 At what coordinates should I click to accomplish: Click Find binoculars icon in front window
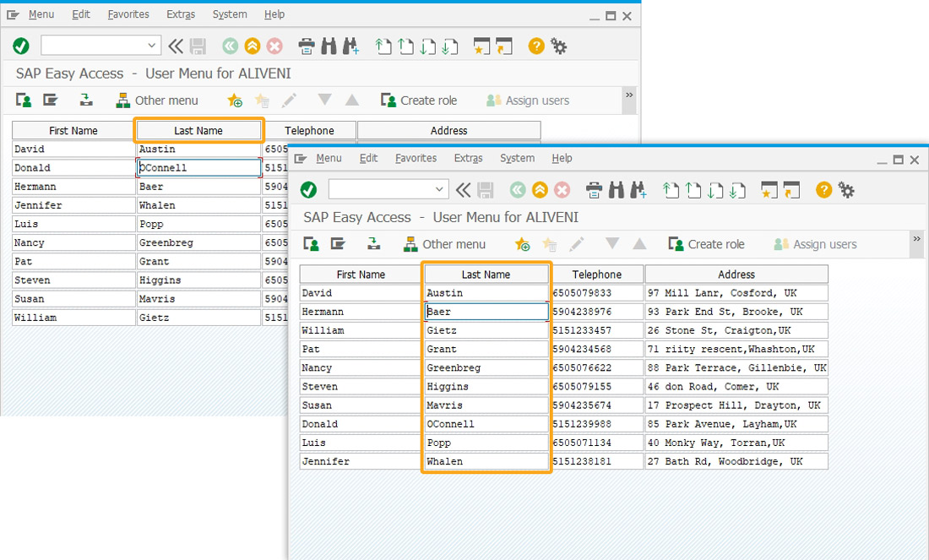pos(617,190)
